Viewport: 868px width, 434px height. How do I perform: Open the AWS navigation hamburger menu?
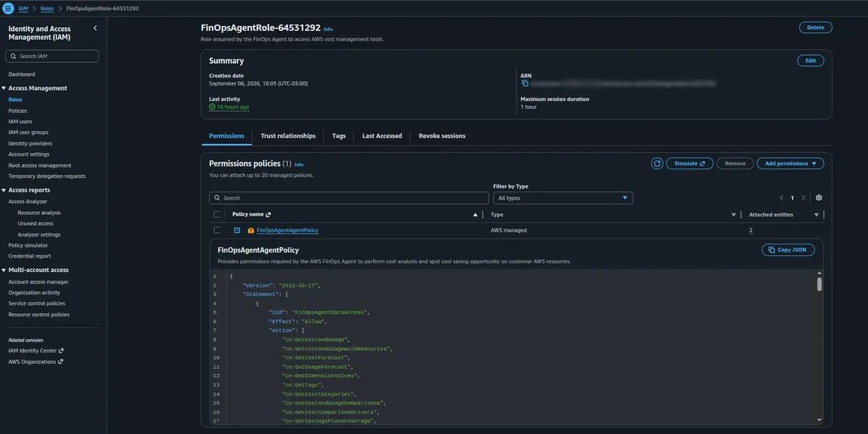click(x=8, y=8)
